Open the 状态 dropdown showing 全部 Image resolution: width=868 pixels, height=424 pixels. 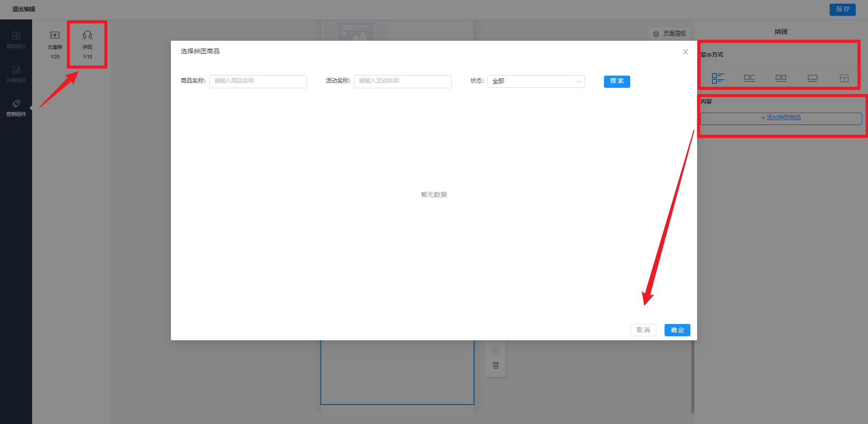(536, 81)
